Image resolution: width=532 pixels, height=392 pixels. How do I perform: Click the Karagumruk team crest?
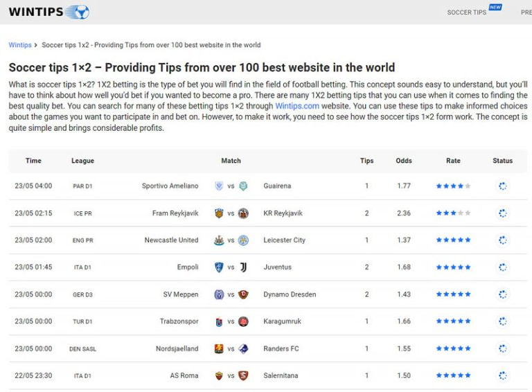coord(243,321)
